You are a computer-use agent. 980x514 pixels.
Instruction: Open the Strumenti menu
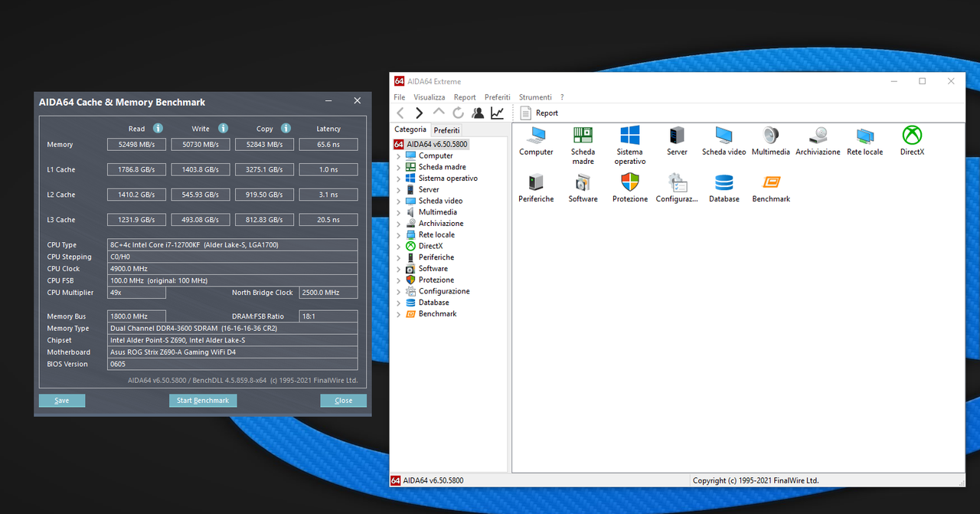(x=535, y=97)
